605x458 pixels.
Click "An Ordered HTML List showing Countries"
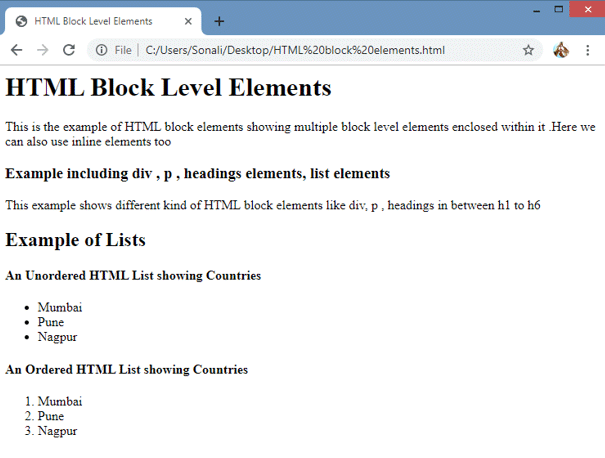click(x=127, y=369)
